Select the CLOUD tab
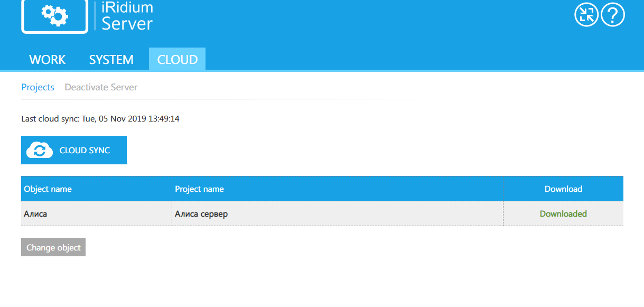This screenshot has height=307, width=644. [x=178, y=60]
